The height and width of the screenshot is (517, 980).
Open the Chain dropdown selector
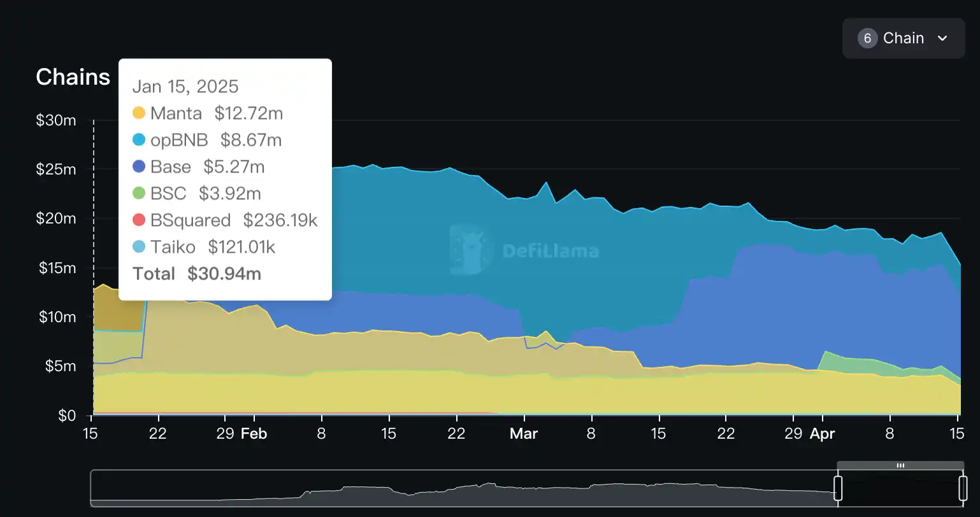[x=903, y=38]
